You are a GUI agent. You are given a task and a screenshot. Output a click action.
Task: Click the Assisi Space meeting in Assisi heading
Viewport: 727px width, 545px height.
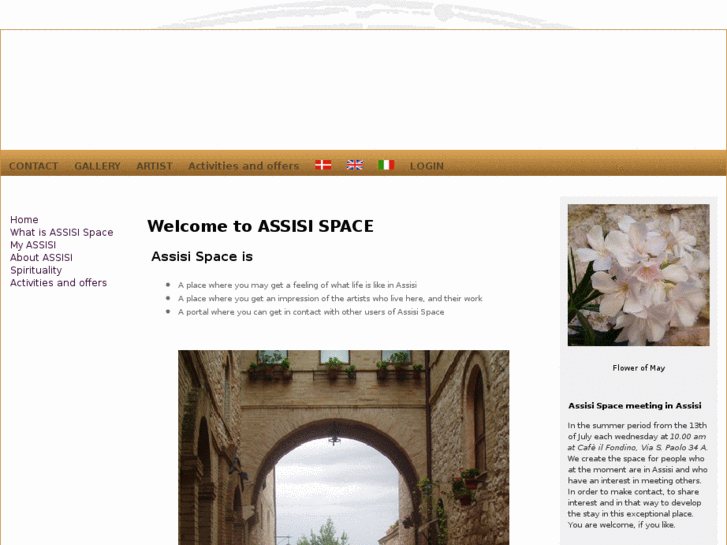635,406
